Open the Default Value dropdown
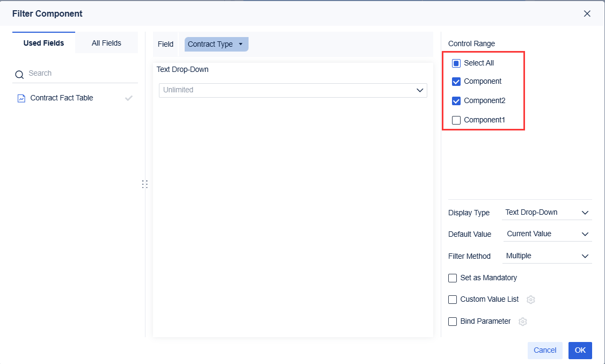The height and width of the screenshot is (364, 605). [546, 233]
